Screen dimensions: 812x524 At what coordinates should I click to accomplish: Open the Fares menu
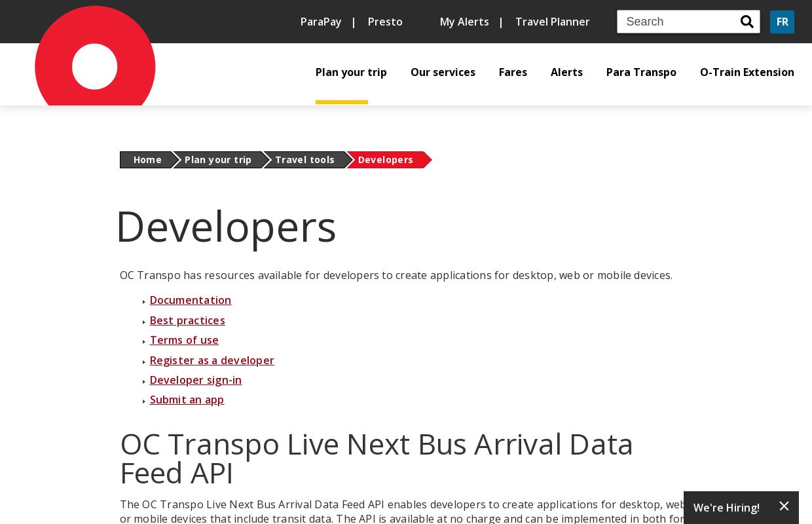[x=513, y=72]
